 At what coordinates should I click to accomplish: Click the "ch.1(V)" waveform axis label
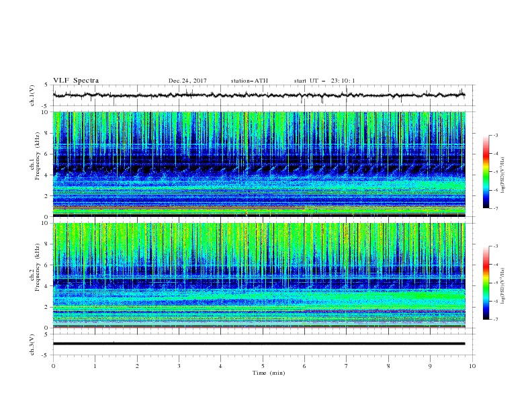pos(32,95)
